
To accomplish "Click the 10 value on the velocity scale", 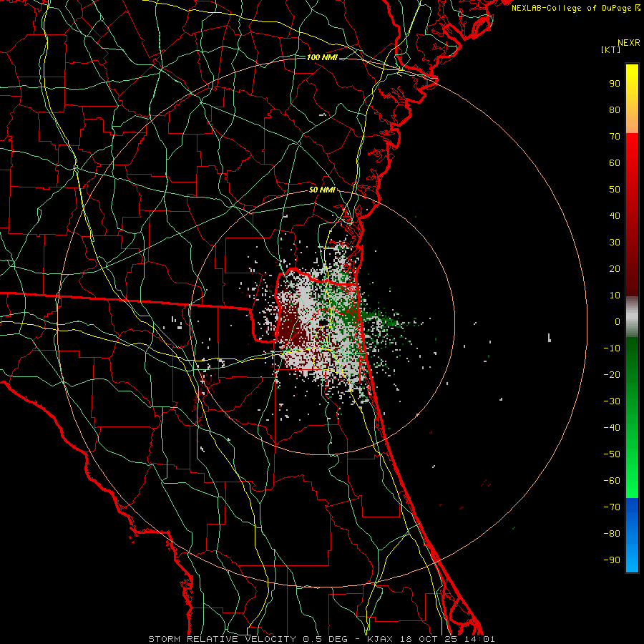I will point(615,296).
